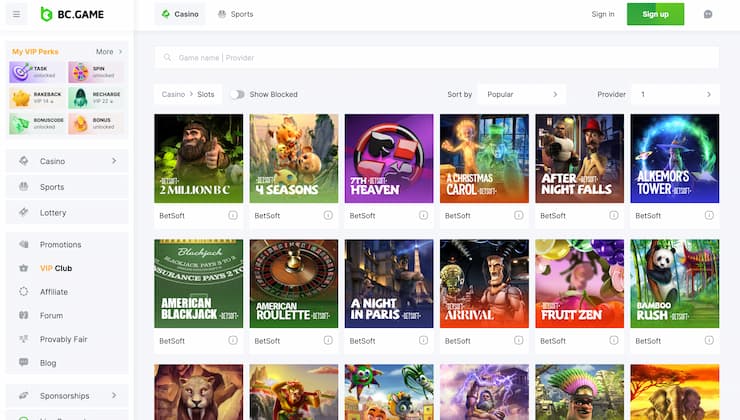Open the American Blackjack thumbnail
Screen dimensions: 740x420
coord(199,284)
